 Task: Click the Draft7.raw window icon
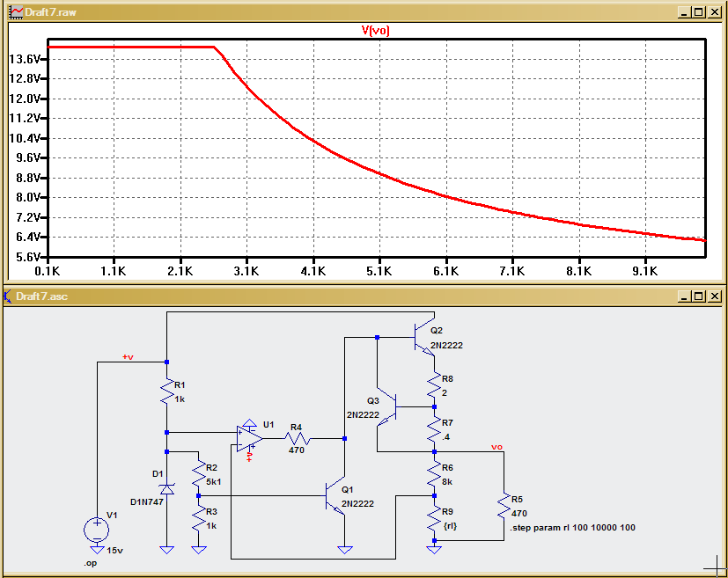(16, 12)
